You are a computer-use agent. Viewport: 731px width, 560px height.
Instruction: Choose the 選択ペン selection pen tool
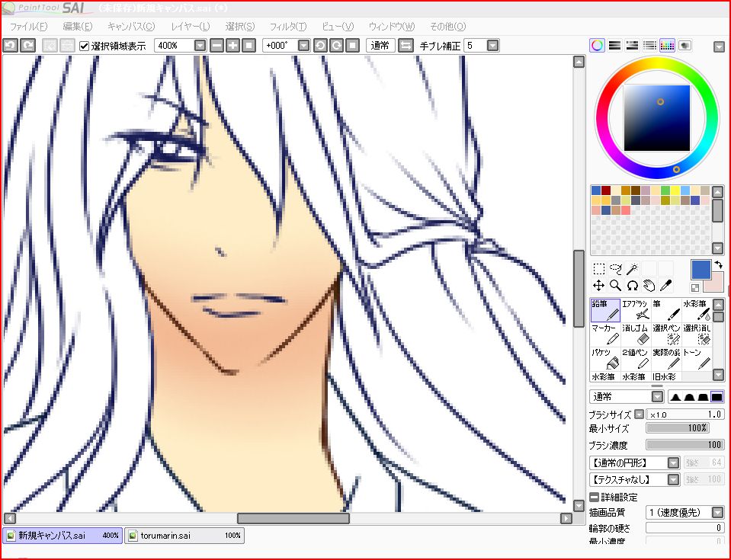point(666,334)
